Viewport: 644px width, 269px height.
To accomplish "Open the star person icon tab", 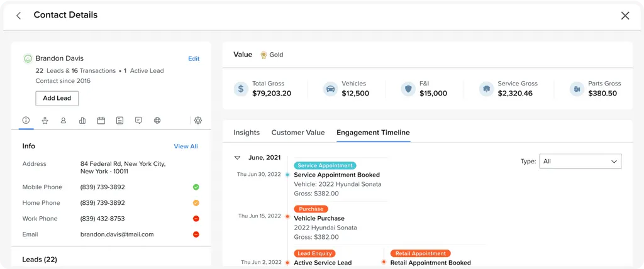I will 45,120.
